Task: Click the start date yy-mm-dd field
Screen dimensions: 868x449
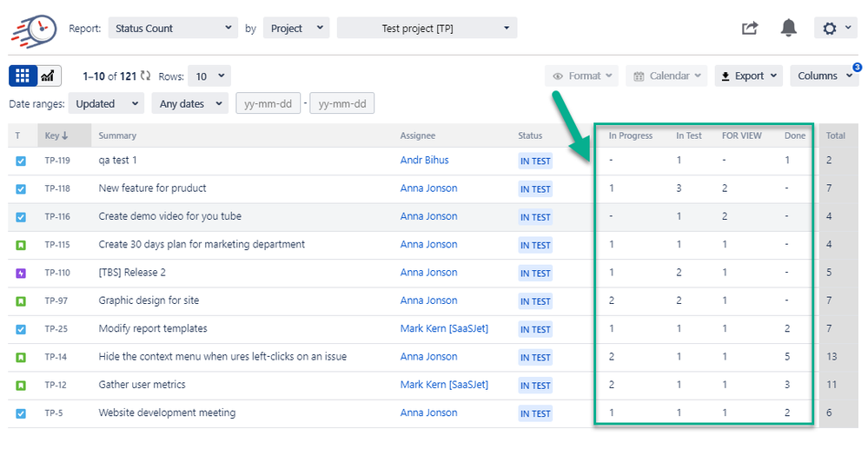Action: click(268, 103)
